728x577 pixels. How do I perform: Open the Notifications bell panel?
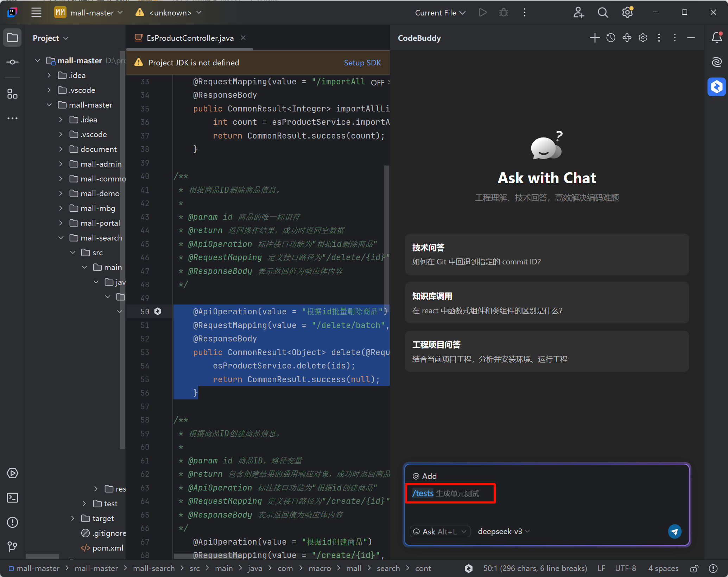(716, 37)
